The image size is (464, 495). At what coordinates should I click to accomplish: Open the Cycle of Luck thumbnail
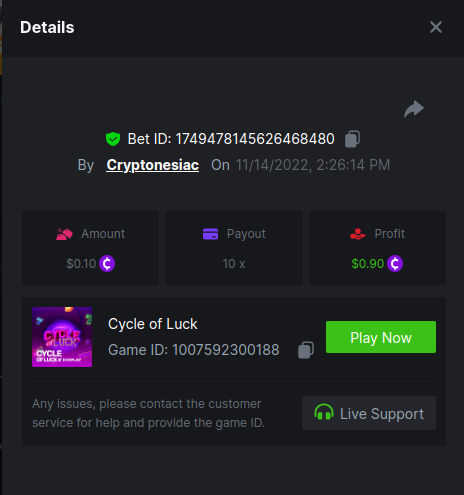[62, 337]
